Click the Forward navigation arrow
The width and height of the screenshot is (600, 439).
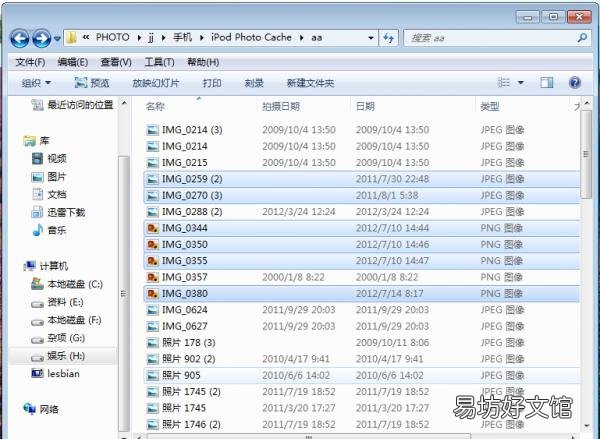[x=42, y=38]
